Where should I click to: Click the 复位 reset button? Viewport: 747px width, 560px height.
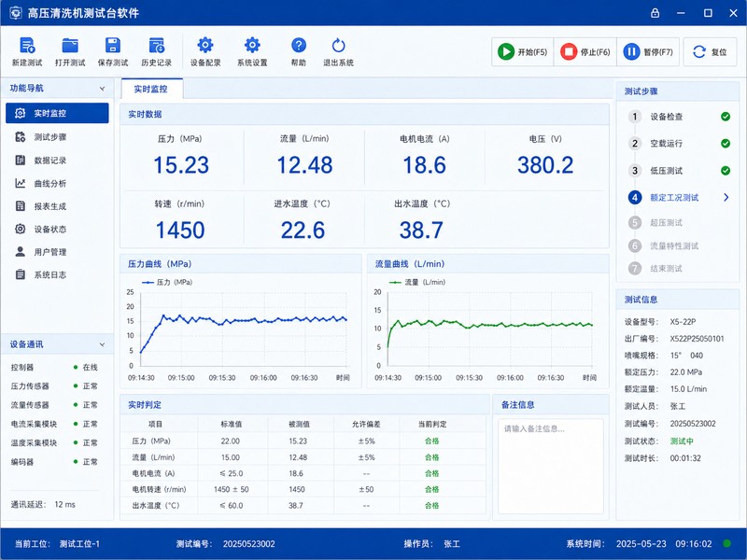click(710, 51)
